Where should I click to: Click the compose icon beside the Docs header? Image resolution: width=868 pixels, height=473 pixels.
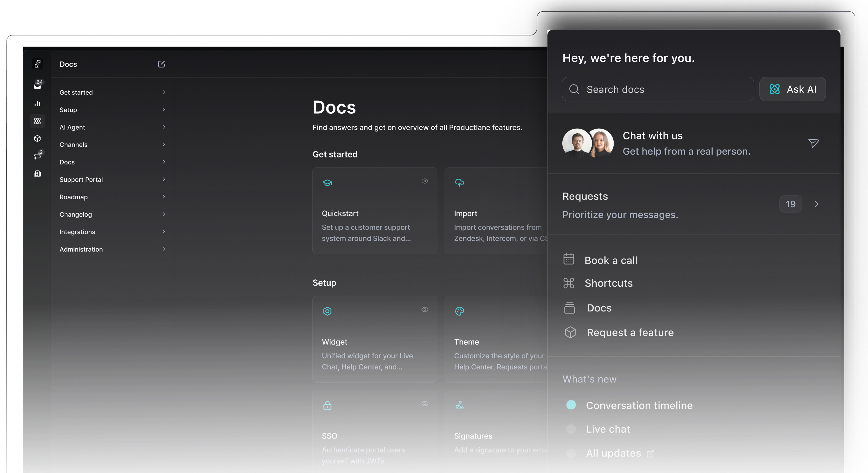[161, 64]
